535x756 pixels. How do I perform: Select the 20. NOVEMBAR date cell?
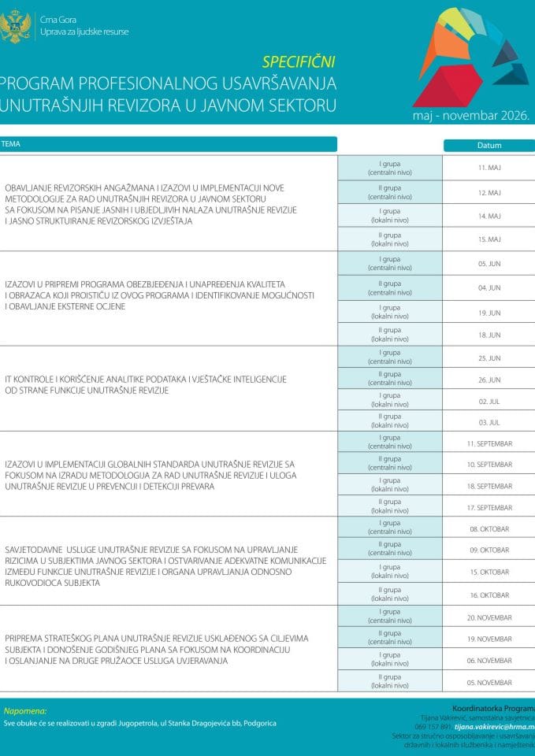(x=489, y=617)
